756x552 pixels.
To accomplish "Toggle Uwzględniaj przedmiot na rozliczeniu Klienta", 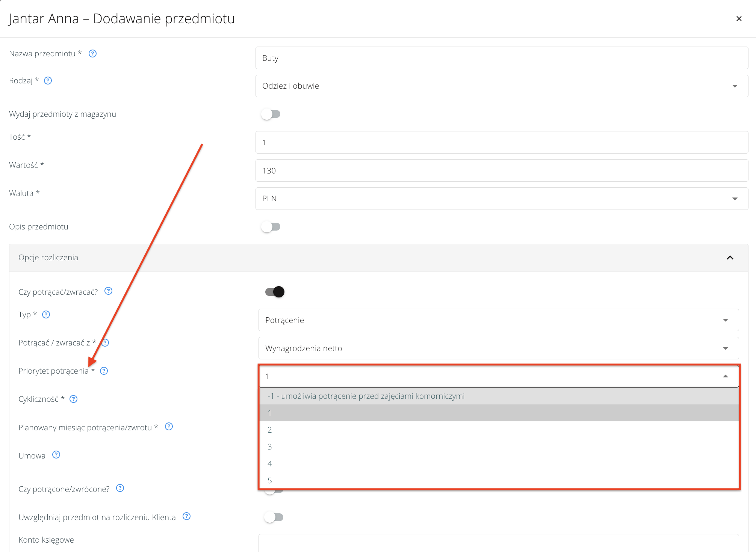I will click(x=274, y=517).
